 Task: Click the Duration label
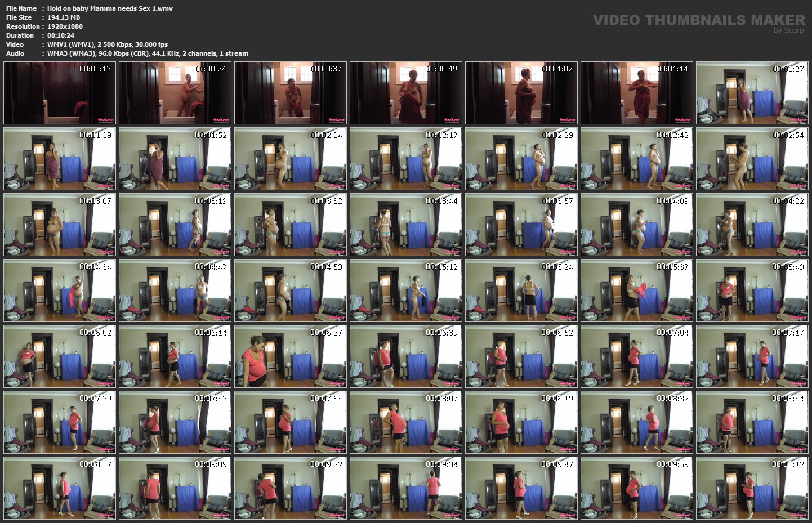20,35
